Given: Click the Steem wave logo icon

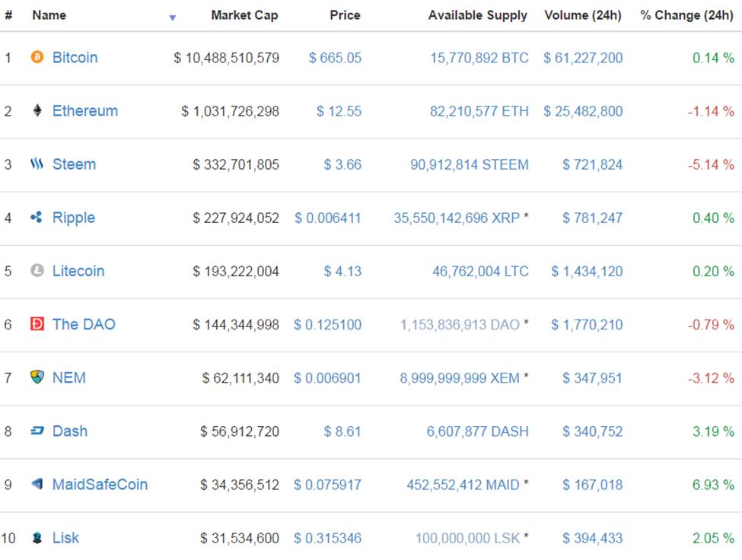Looking at the screenshot, I should [x=37, y=164].
